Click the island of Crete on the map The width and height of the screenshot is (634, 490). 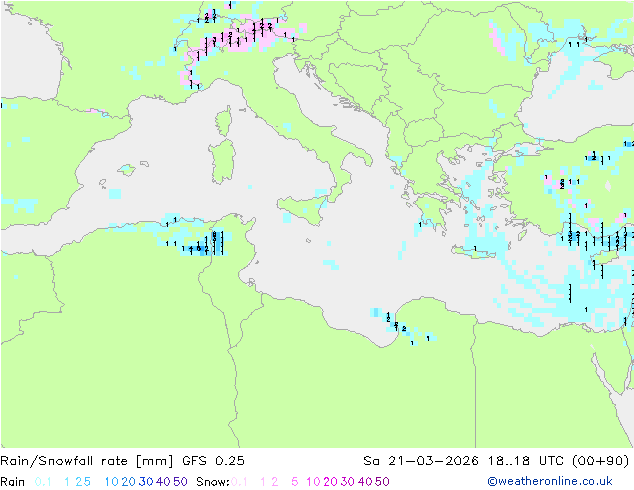tap(474, 251)
